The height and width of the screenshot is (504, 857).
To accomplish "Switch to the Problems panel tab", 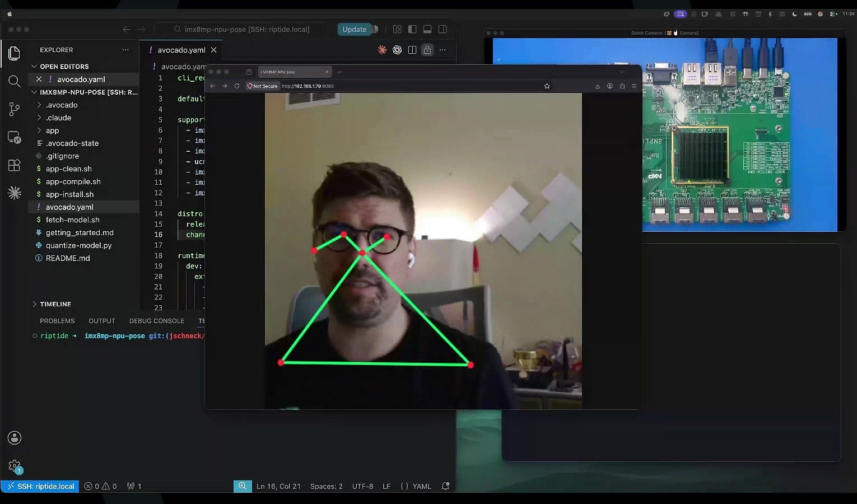I will point(57,321).
